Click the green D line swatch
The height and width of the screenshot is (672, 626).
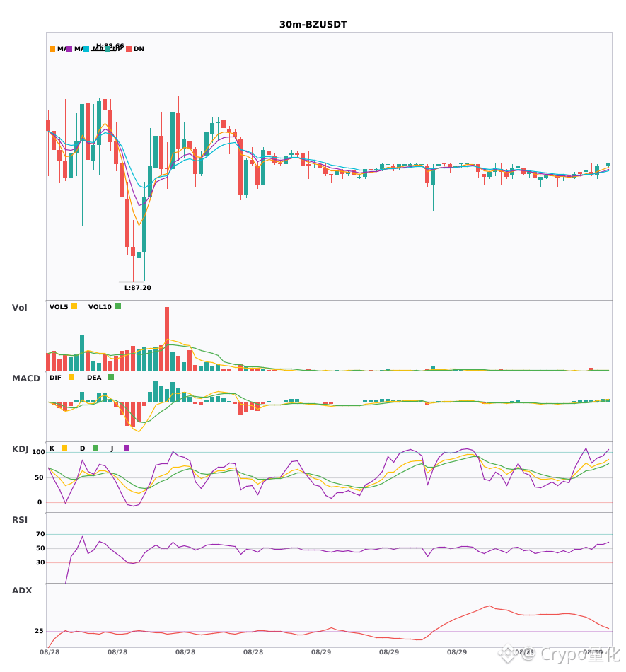[x=95, y=448]
